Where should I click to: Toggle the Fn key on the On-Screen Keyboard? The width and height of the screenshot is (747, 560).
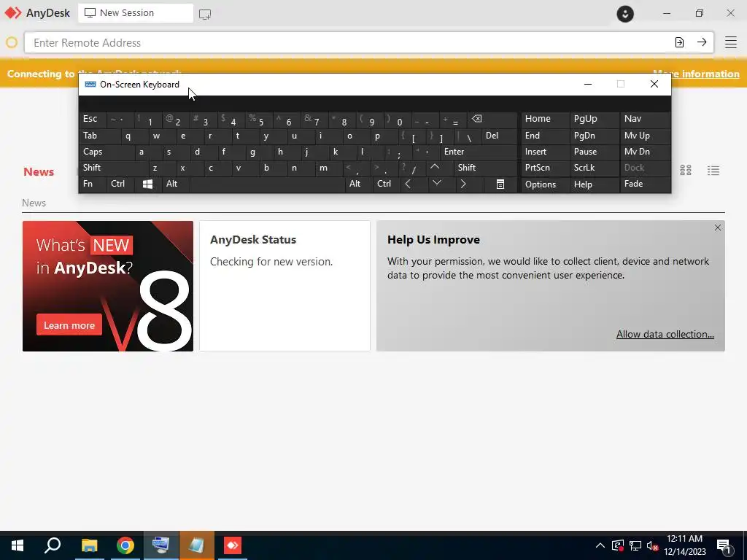[93, 184]
